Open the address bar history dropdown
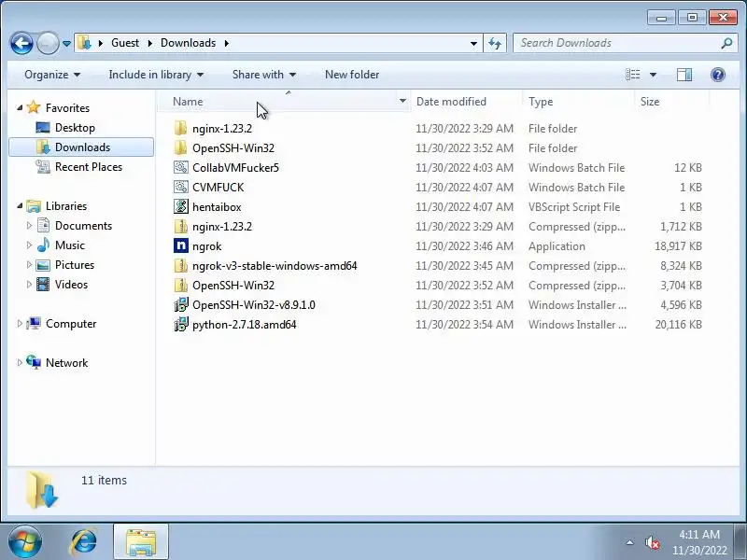 pos(473,43)
